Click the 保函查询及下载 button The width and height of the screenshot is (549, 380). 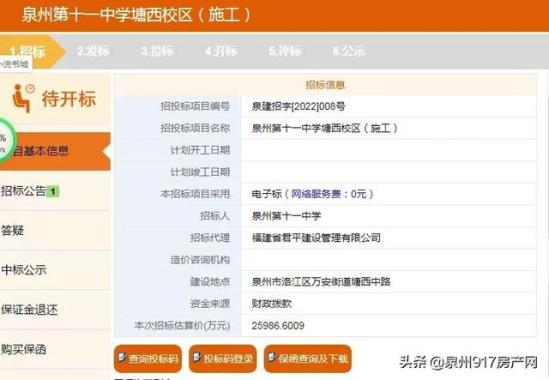coord(307,358)
